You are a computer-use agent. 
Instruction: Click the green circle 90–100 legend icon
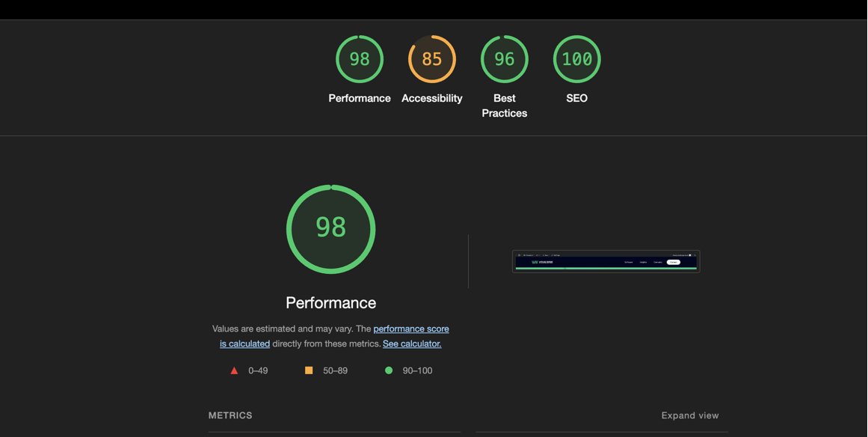coord(389,370)
